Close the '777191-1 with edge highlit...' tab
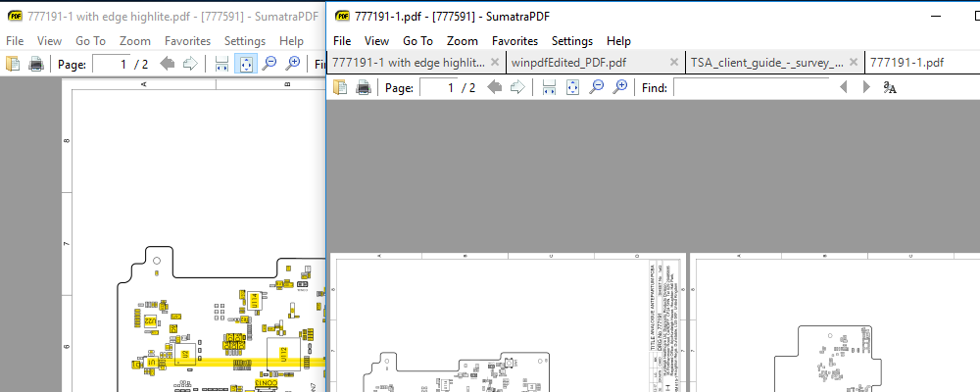This screenshot has height=392, width=980. (x=495, y=62)
